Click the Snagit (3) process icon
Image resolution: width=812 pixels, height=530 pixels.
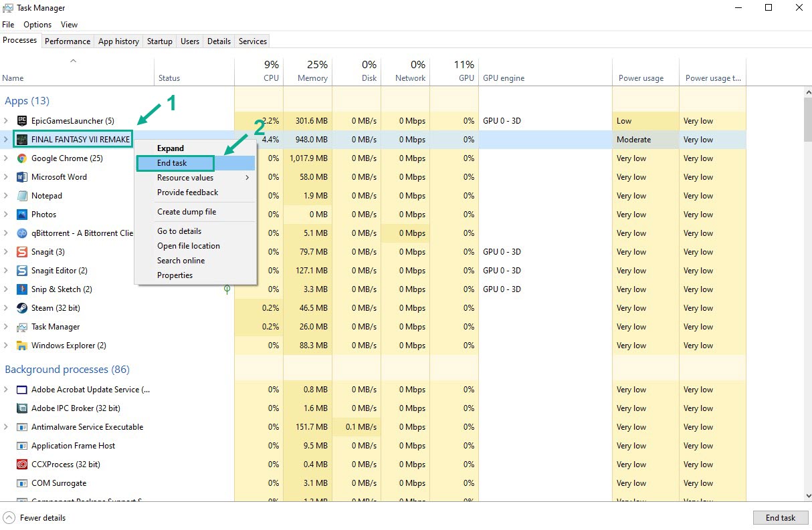click(21, 252)
